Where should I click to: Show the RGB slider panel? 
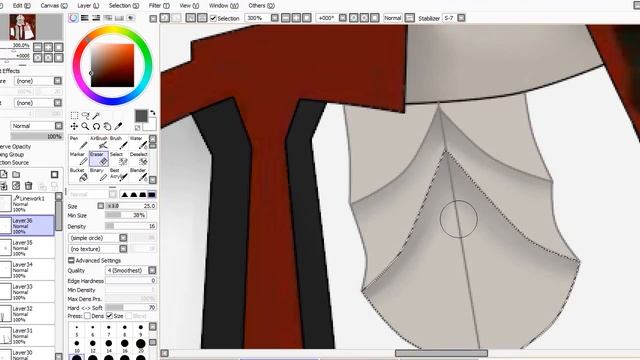(84, 18)
